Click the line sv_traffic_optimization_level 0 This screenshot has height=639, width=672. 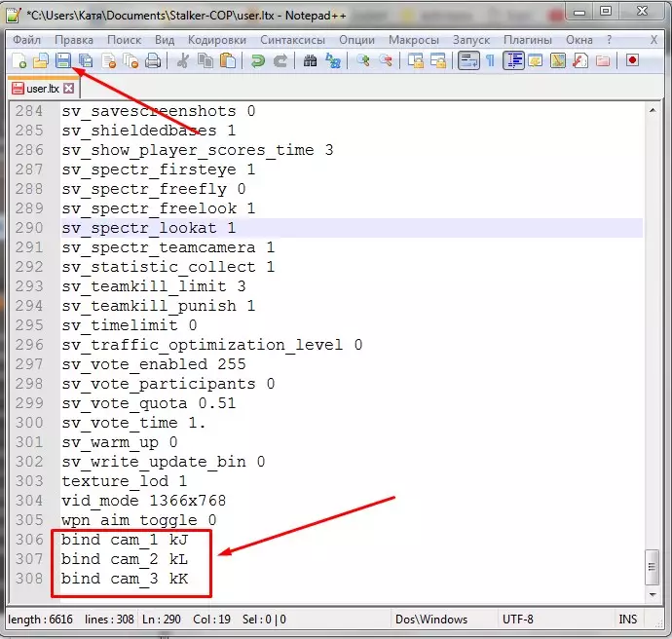[x=212, y=345]
